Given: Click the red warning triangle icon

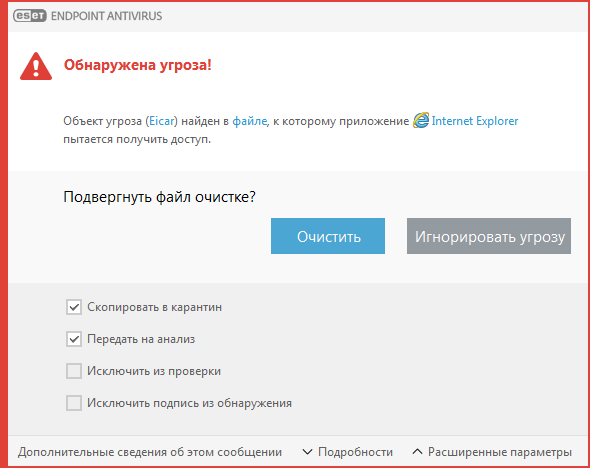Looking at the screenshot, I should click(x=36, y=66).
